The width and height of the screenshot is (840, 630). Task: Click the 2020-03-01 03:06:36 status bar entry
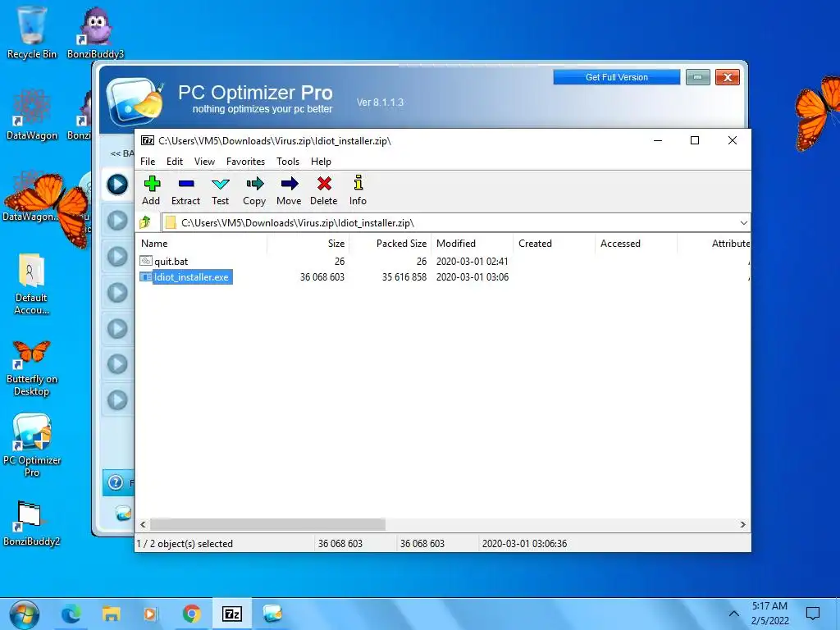[524, 544]
